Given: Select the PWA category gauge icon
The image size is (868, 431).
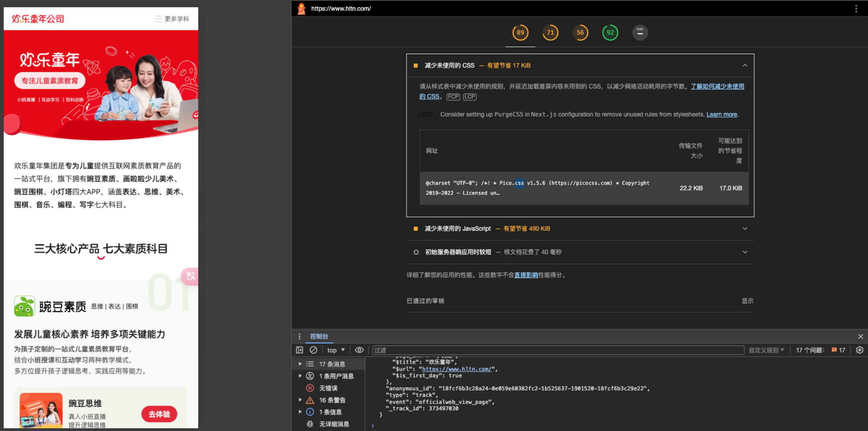Looking at the screenshot, I should (x=640, y=33).
